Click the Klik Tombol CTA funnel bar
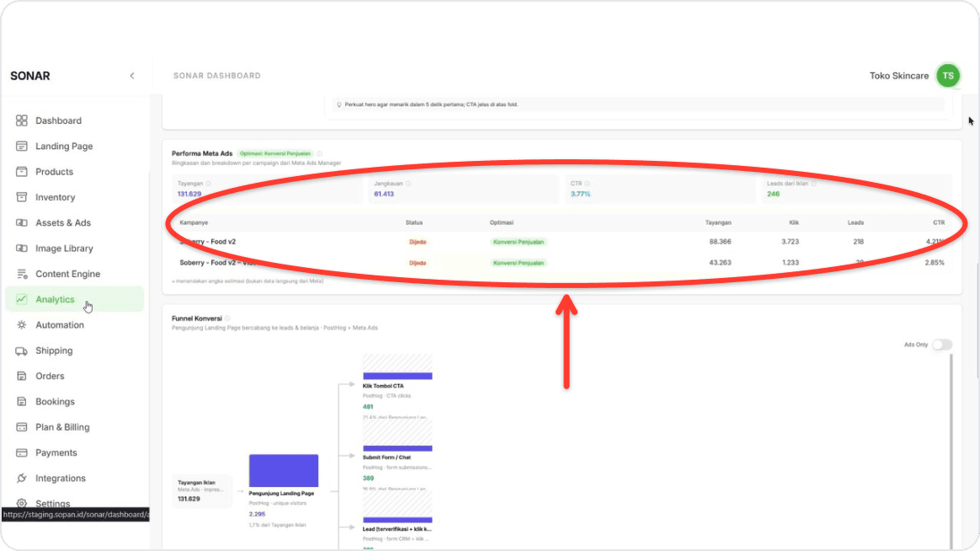 point(397,376)
